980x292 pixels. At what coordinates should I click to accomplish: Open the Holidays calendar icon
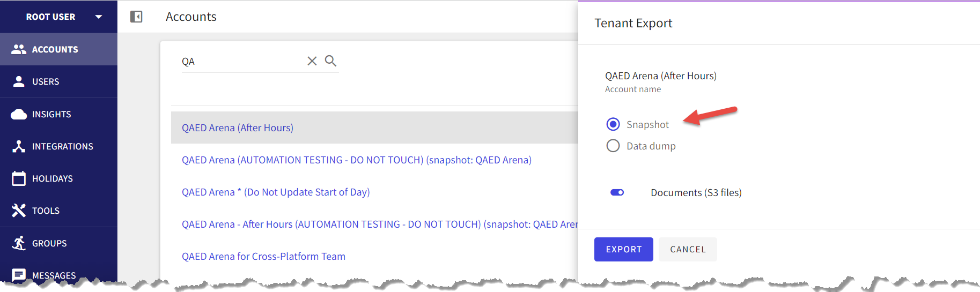pyautogui.click(x=19, y=178)
